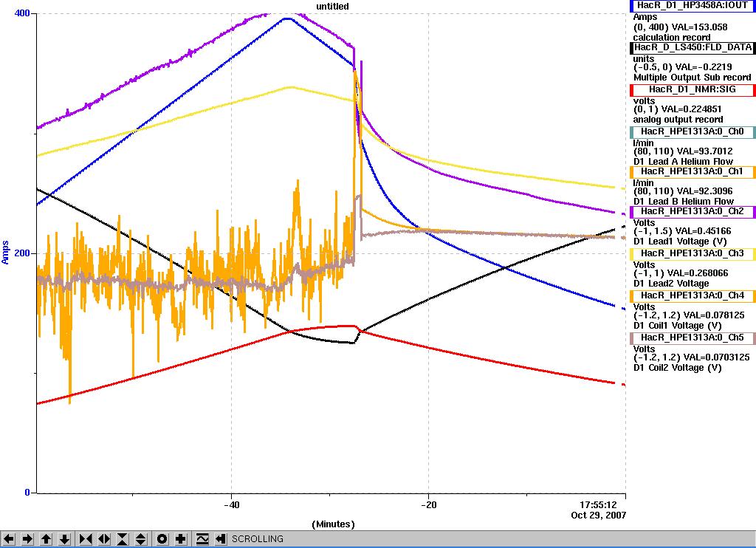Click the '(-1, 1) VAL=0.268066' readout
The image size is (756, 548).
point(680,273)
